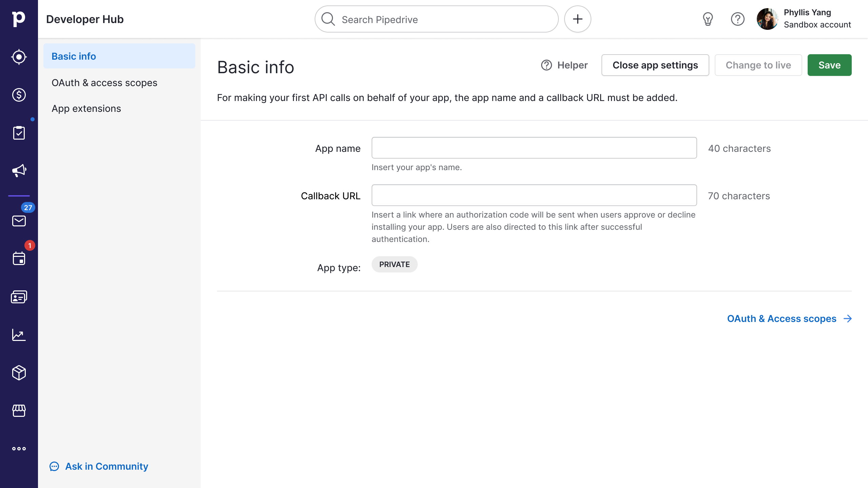Viewport: 868px width, 488px height.
Task: Open Sales Assistant lightbulb icon
Action: tap(708, 19)
